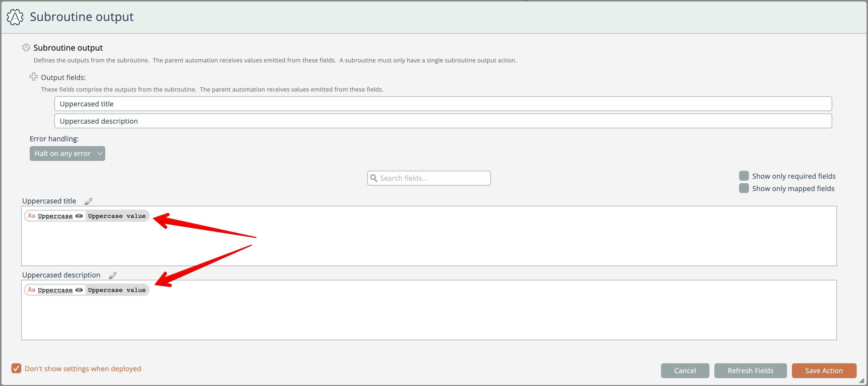Enable Show only required fields checkbox
This screenshot has width=868, height=386.
click(x=744, y=176)
